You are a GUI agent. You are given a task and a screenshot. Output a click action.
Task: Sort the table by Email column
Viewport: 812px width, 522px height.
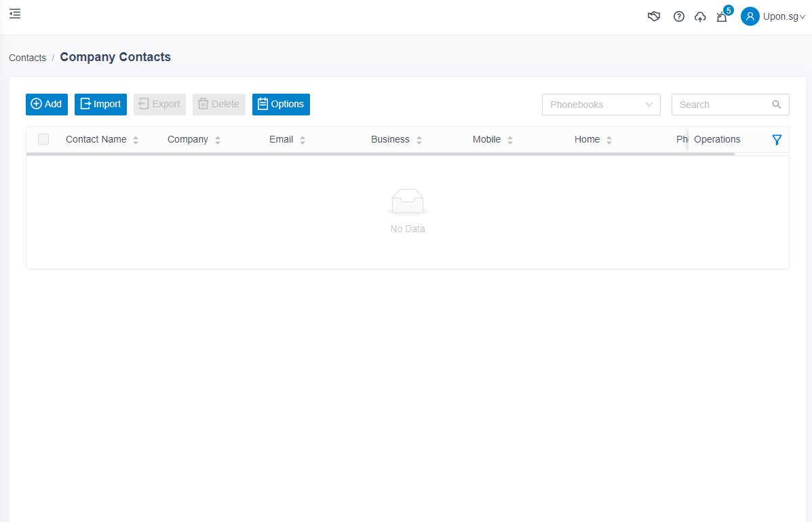pos(303,140)
